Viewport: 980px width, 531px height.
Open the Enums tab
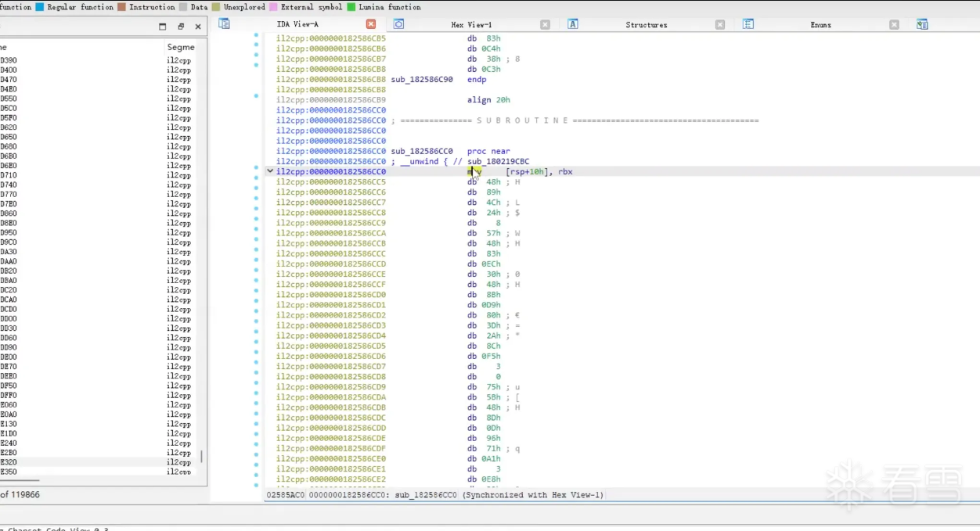(821, 25)
